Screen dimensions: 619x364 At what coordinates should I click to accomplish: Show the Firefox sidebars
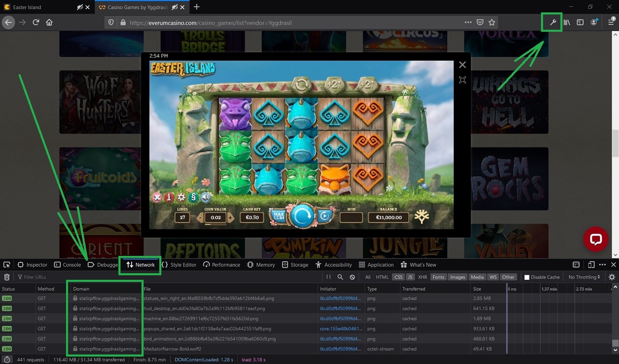pos(580,22)
